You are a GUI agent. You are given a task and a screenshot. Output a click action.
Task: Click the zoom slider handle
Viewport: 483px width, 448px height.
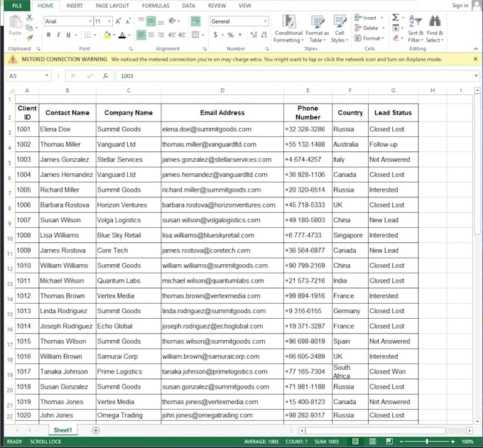click(x=427, y=441)
